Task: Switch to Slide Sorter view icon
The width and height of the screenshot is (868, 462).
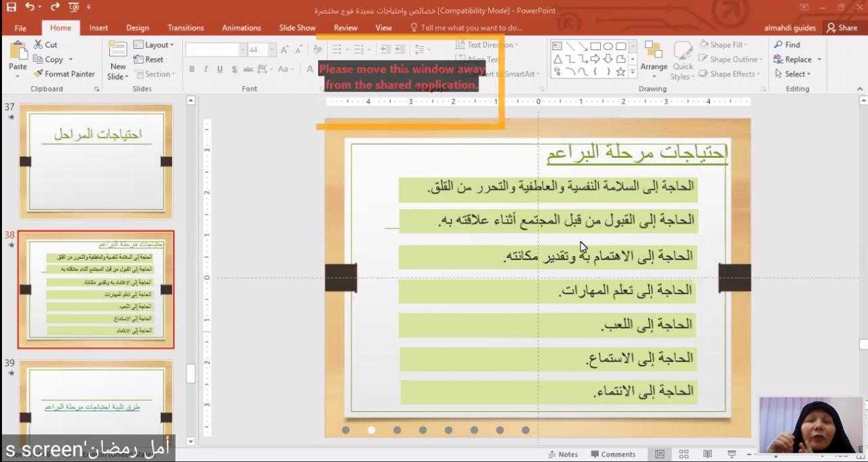Action: click(x=684, y=454)
